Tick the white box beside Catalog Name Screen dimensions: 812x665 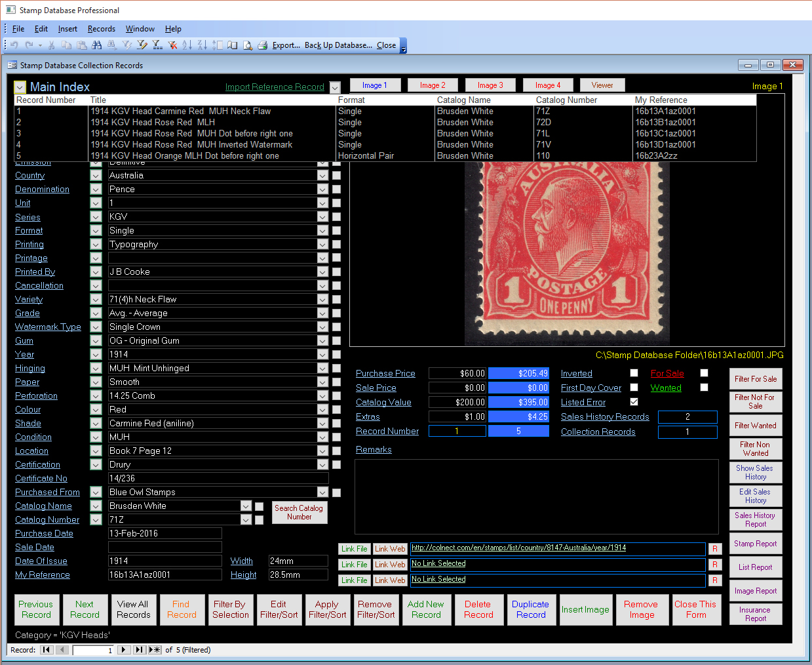(x=259, y=506)
